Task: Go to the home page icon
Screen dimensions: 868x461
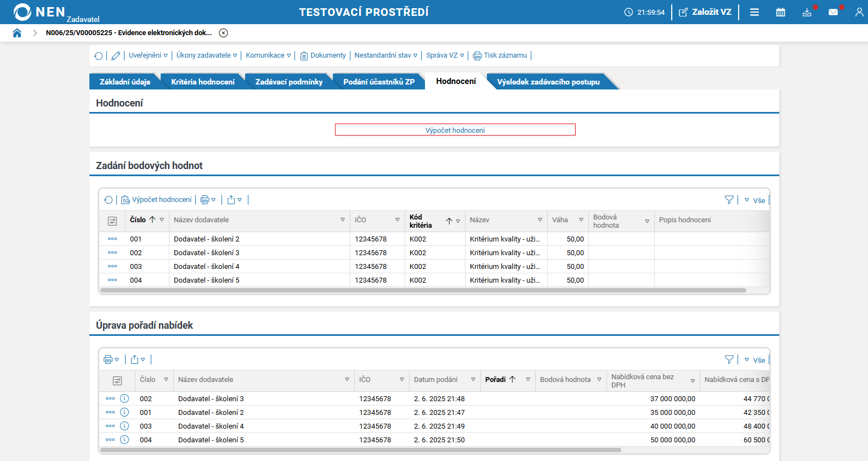Action: coord(17,33)
